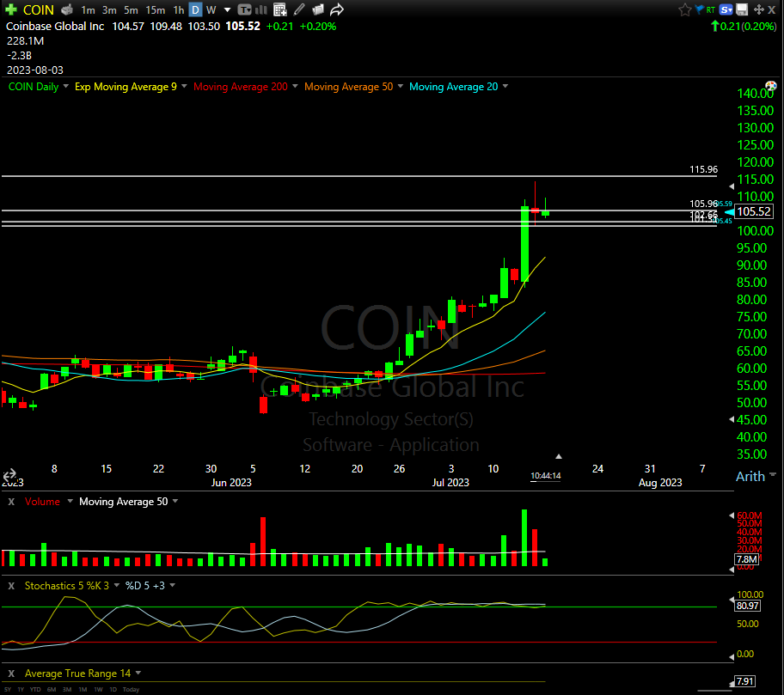
Task: Close the chart with the top X
Action: (771, 9)
